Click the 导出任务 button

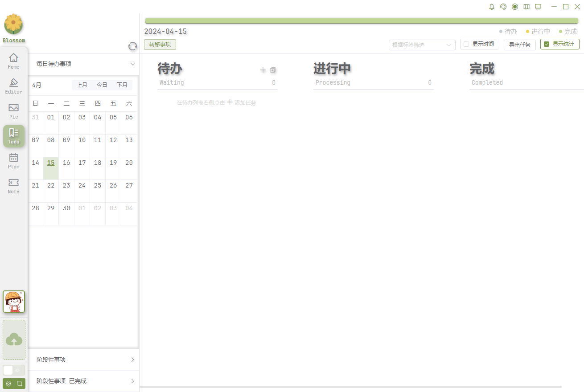(x=519, y=45)
